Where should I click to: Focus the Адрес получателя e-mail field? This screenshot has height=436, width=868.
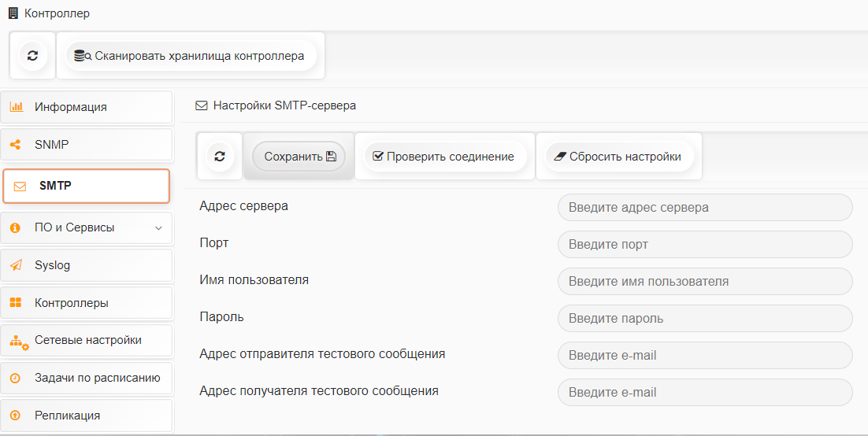[705, 392]
